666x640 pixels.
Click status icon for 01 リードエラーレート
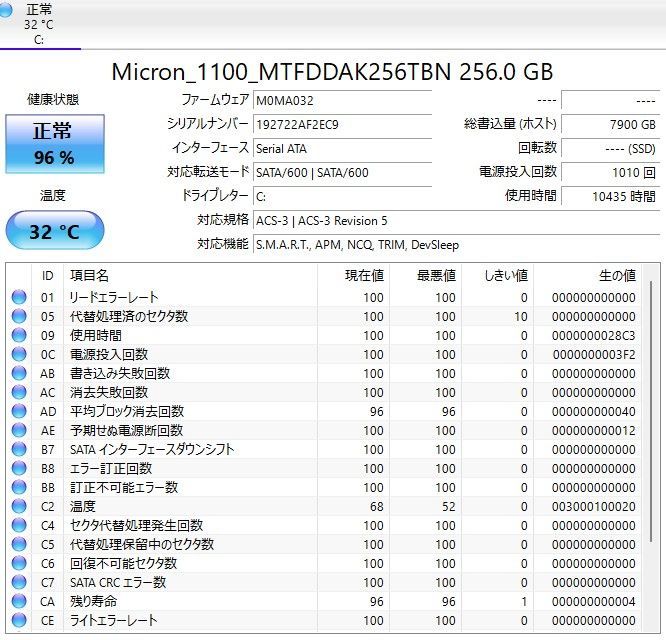tap(19, 297)
